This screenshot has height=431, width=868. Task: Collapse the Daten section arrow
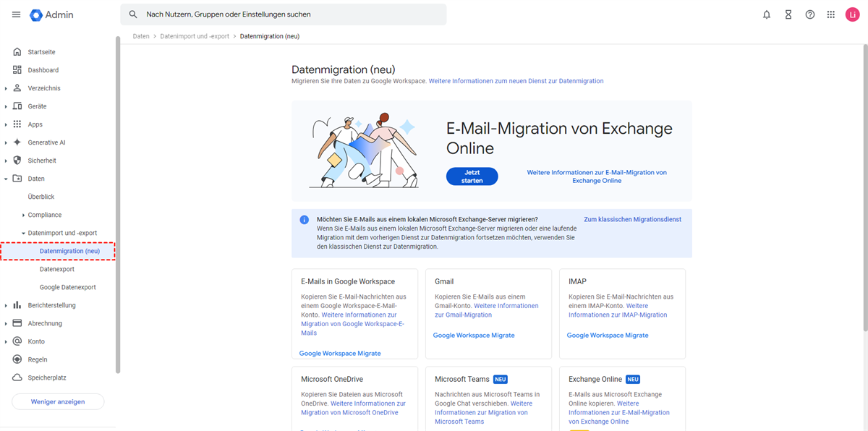tap(6, 179)
